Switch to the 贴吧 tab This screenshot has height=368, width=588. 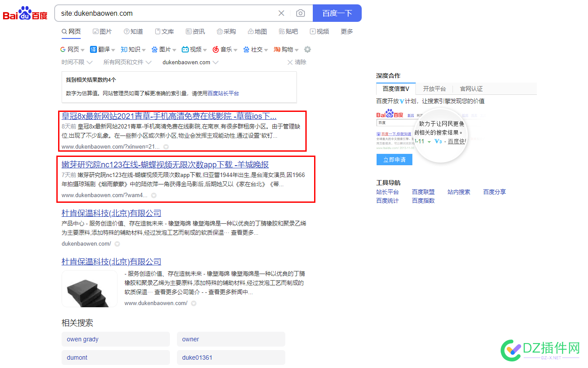pos(288,31)
